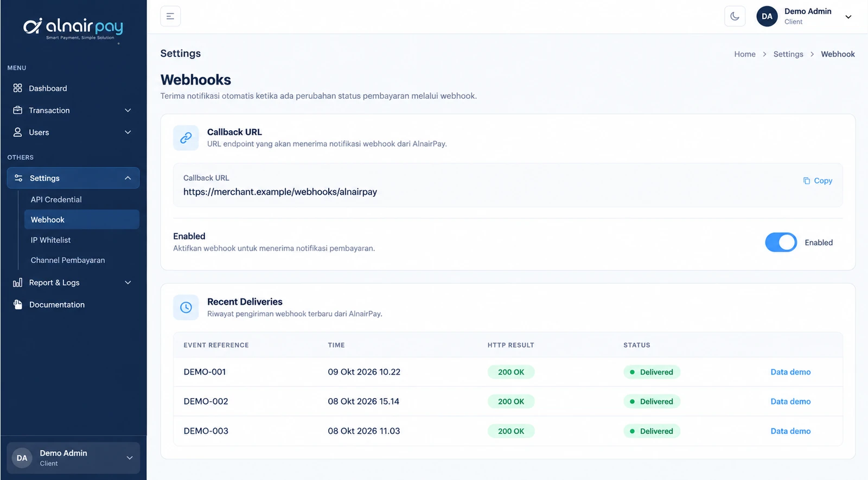
Task: Go to Home via breadcrumb
Action: coord(745,54)
